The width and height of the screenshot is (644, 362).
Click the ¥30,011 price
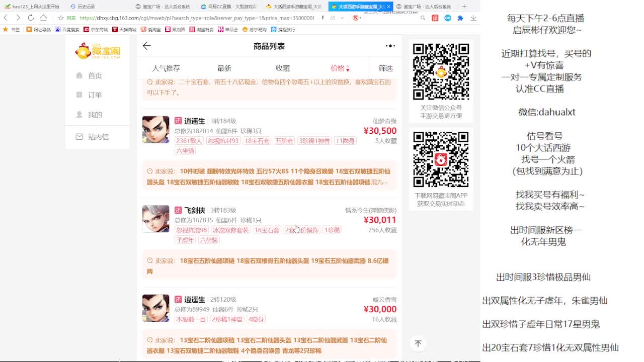[380, 220]
